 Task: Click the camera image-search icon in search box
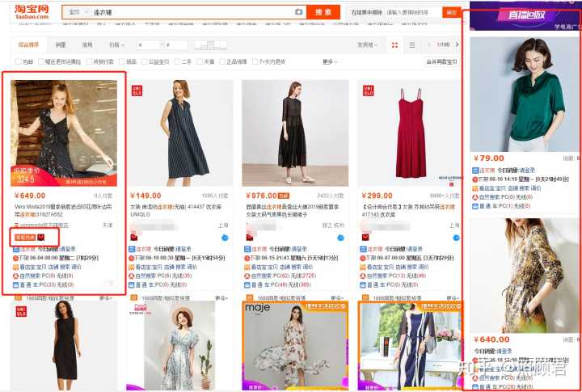(x=299, y=12)
